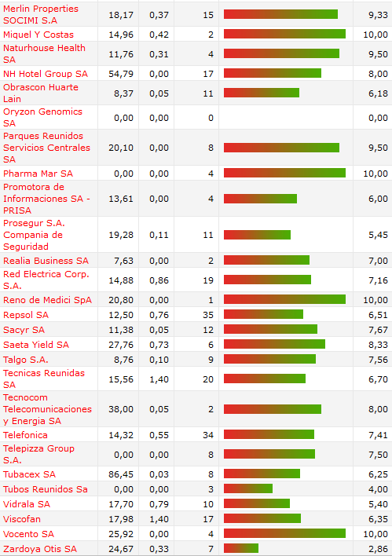The image size is (392, 556).
Task: Click Tecnocom value 38,00
Action: 121,409
